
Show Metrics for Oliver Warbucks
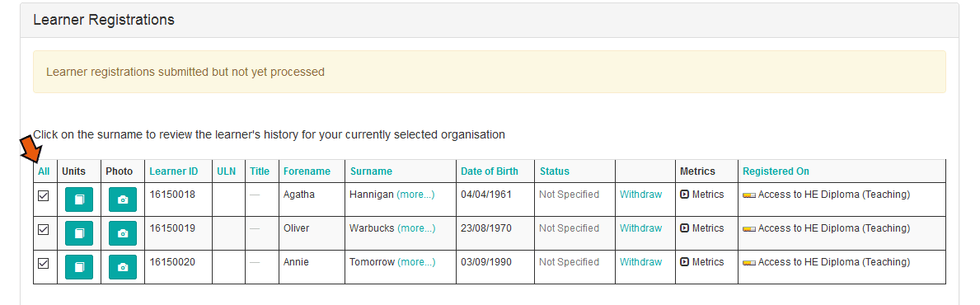click(702, 228)
